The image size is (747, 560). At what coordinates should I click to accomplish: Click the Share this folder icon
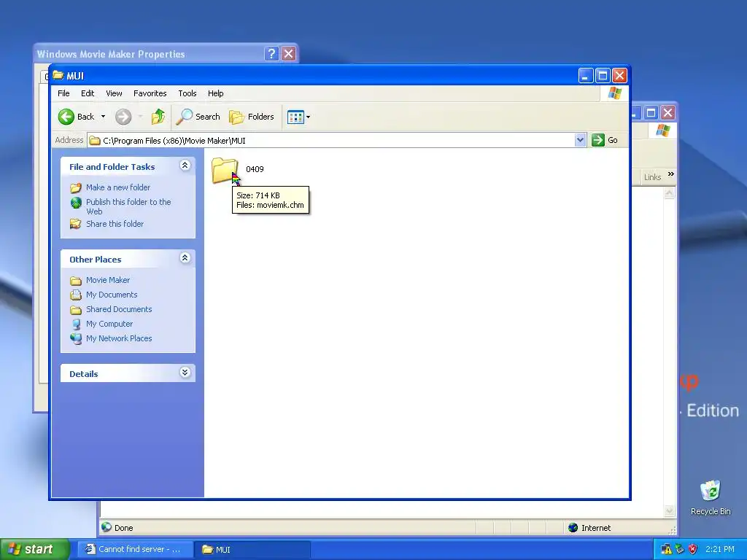coord(76,224)
